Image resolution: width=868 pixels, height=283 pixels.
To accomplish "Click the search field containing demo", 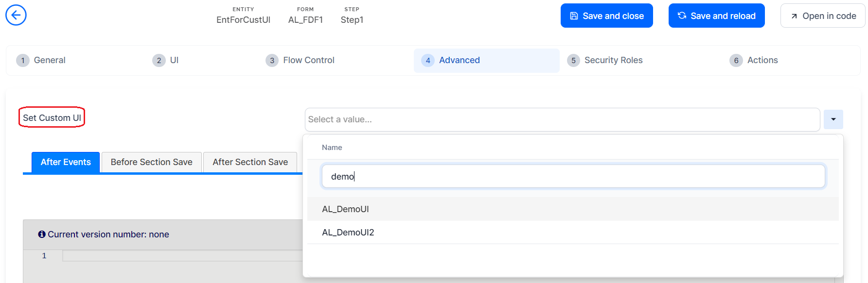I will 573,176.
